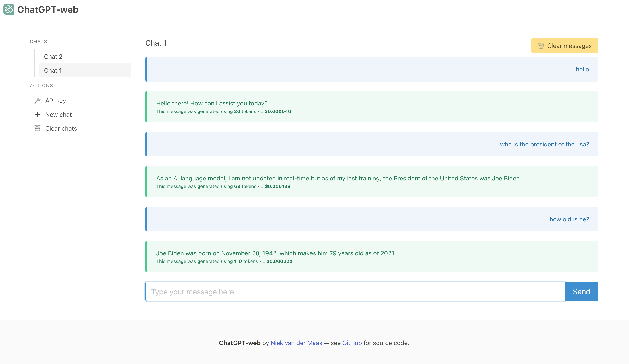Click the plus icon for New chat
The image size is (629, 364).
38,114
